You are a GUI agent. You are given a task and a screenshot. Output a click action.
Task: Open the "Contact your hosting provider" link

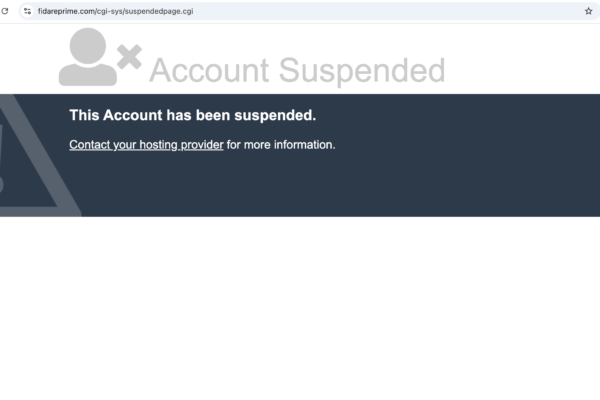point(146,145)
